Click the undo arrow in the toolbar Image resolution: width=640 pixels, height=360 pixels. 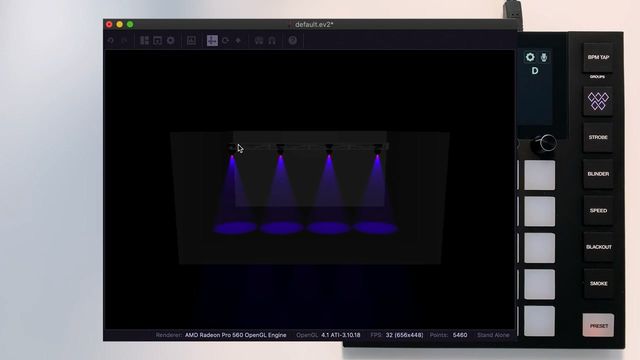(111, 40)
